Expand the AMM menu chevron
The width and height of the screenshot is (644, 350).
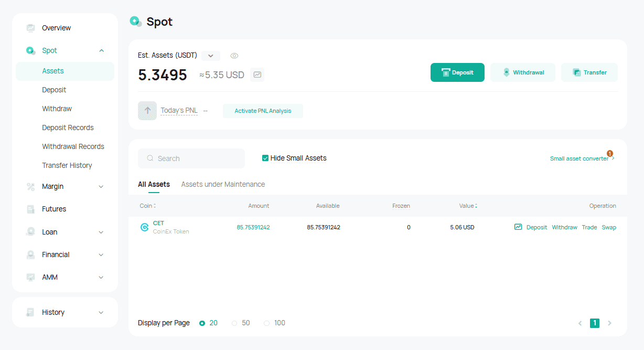pyautogui.click(x=101, y=278)
